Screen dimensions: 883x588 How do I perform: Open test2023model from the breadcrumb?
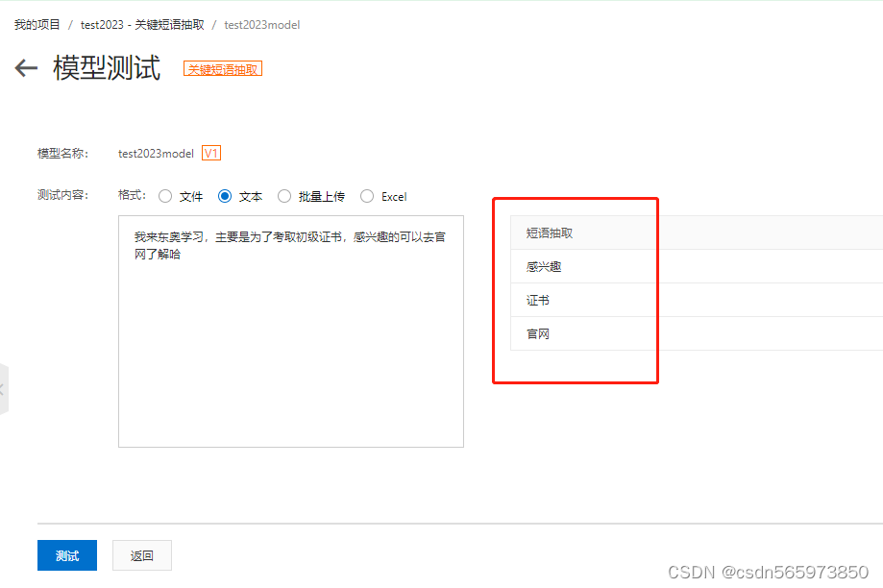tap(260, 24)
